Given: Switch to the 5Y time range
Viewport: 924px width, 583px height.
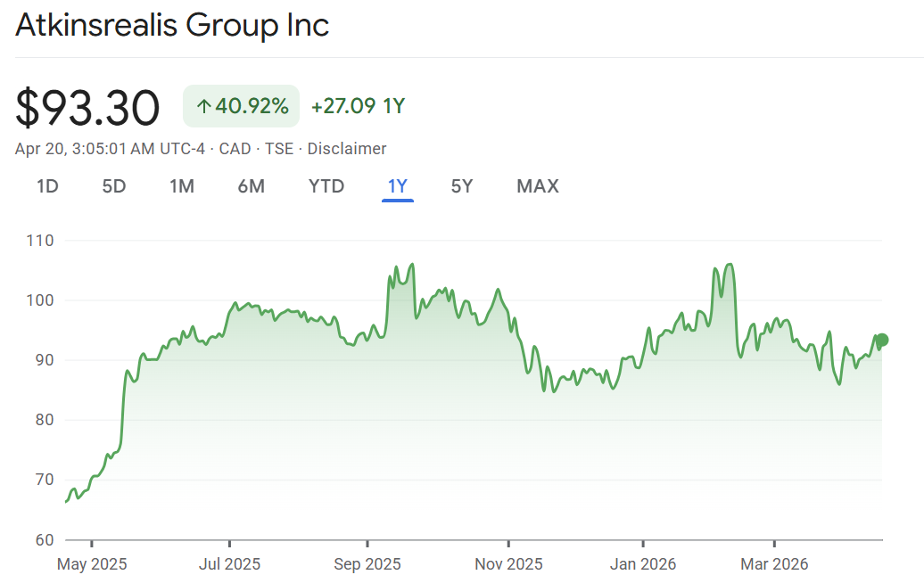Looking at the screenshot, I should tap(462, 186).
